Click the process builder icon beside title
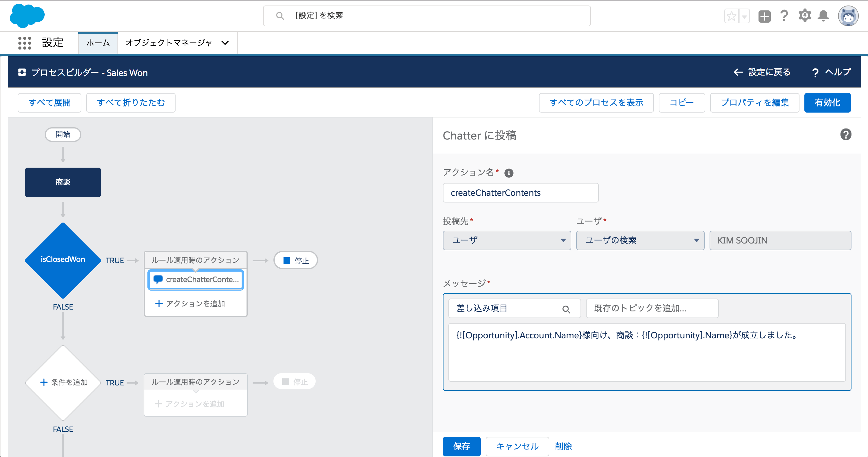Screen dimensions: 868x457 pyautogui.click(x=22, y=72)
